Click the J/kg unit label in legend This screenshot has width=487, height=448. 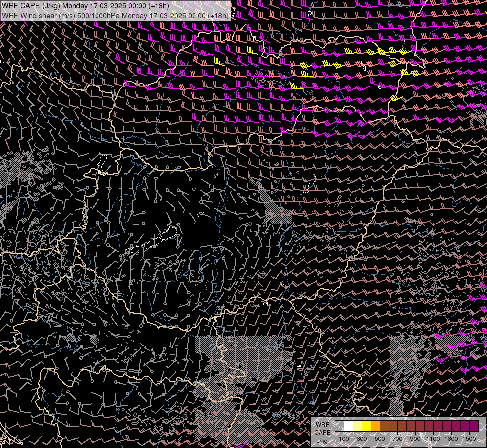point(322,441)
